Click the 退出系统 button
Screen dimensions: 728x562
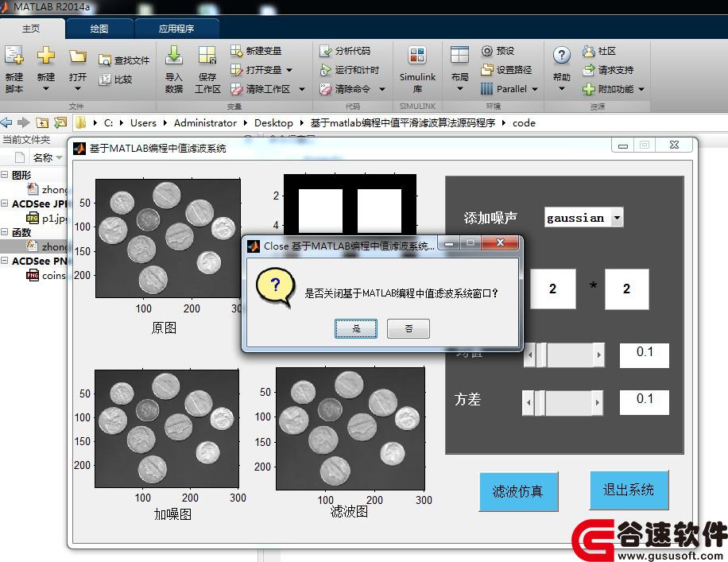[x=629, y=490]
